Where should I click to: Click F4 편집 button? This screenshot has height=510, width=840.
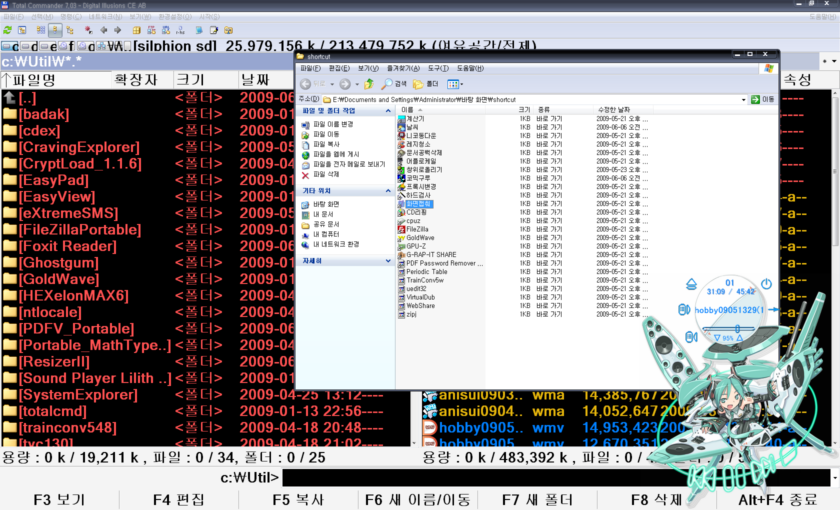[178, 500]
